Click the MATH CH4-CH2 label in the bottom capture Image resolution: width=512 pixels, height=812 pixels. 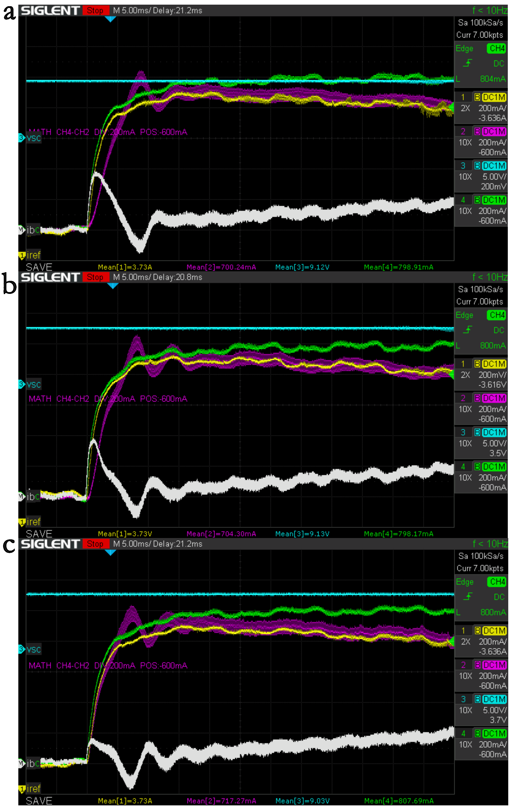pyautogui.click(x=59, y=665)
